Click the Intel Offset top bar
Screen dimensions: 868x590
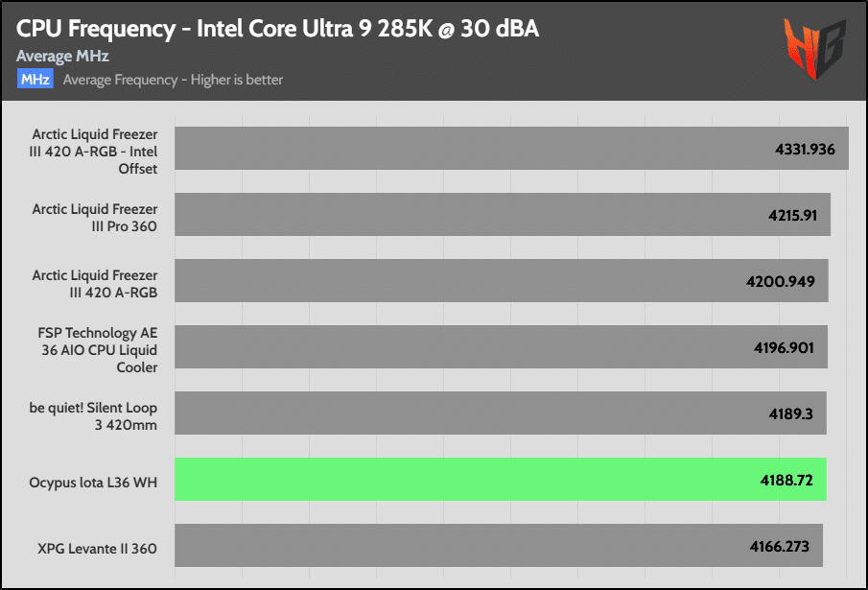tap(511, 149)
